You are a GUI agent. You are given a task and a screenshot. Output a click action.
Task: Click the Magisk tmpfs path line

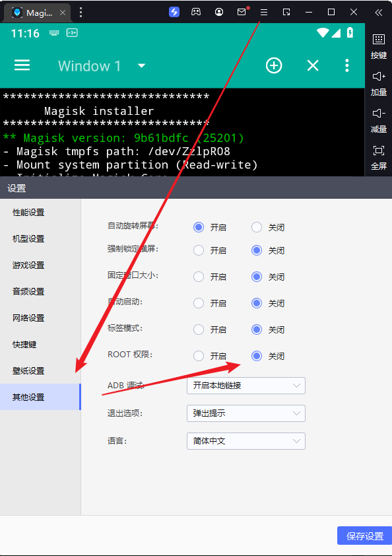(117, 151)
